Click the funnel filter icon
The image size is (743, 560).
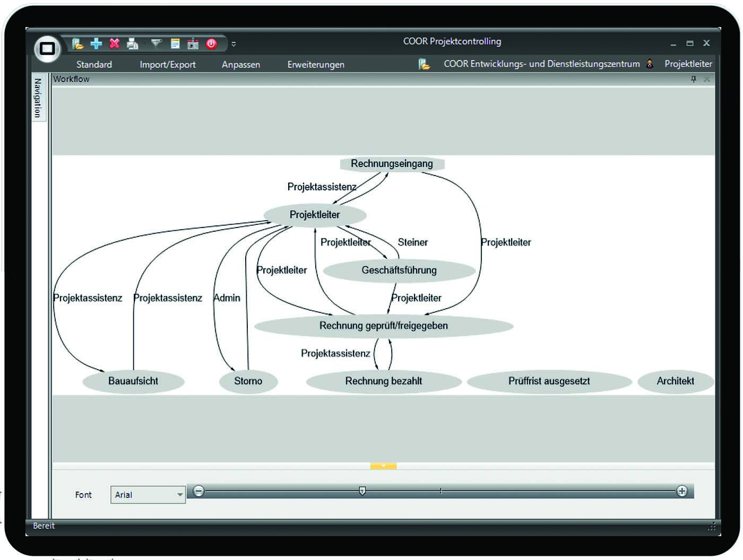coord(157,43)
